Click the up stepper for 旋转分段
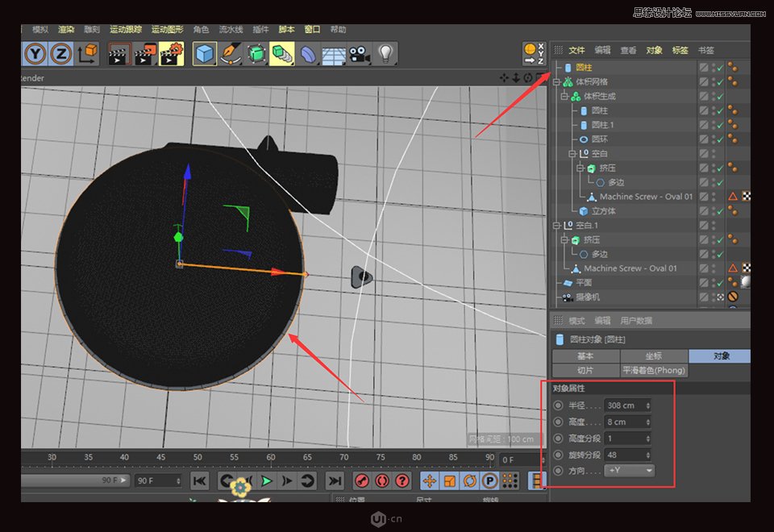Screen dimensions: 774x532 pos(647,451)
